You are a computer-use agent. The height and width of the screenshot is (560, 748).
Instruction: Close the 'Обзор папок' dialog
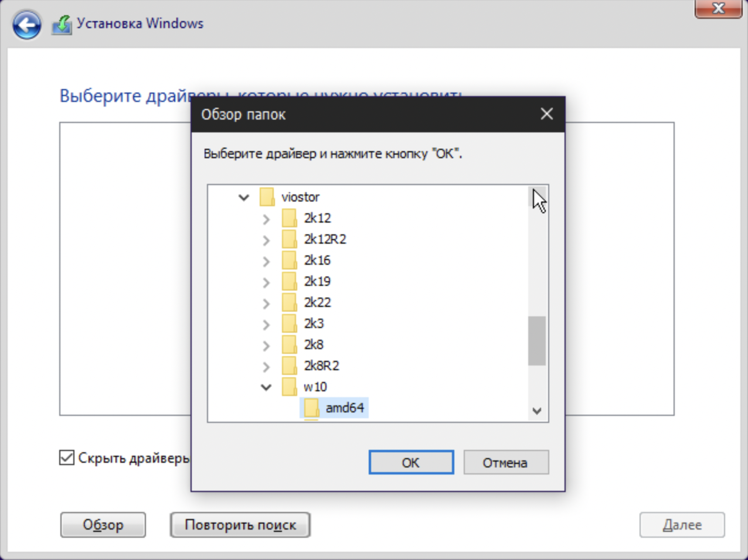tap(546, 114)
